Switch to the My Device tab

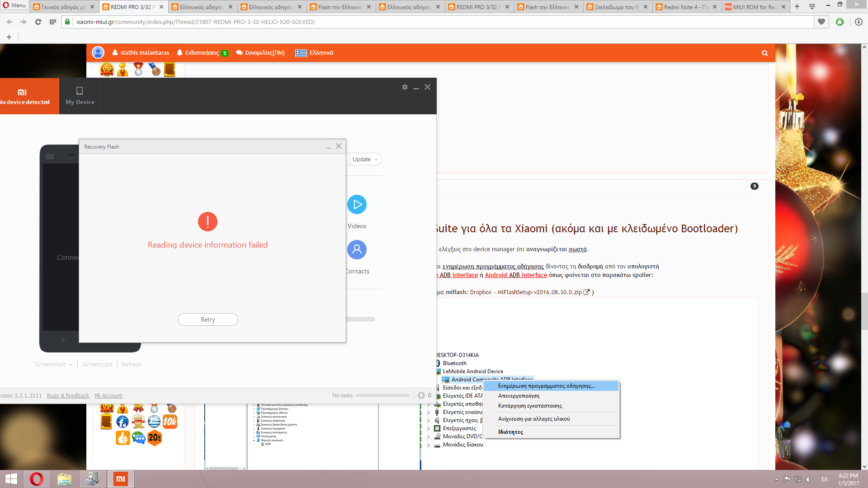pyautogui.click(x=80, y=96)
